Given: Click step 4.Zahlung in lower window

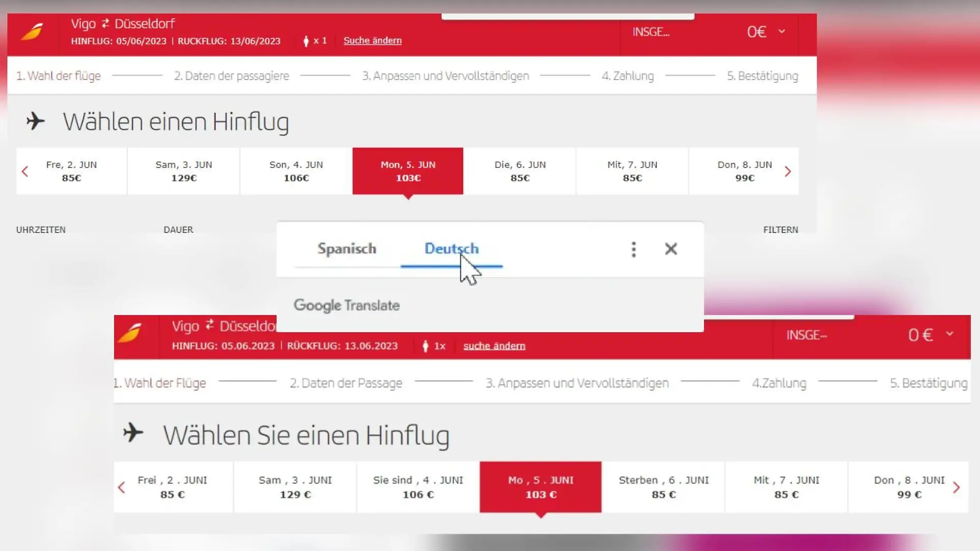Looking at the screenshot, I should (779, 383).
